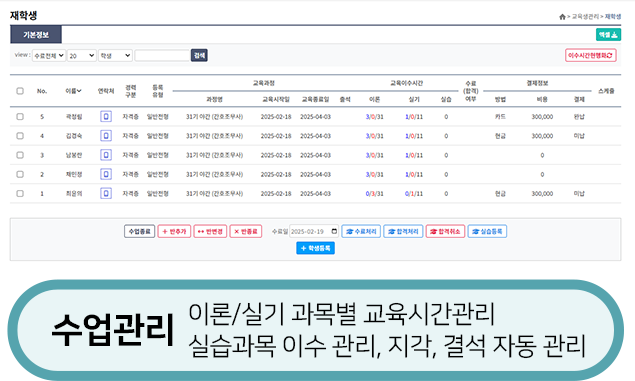Check the row No. 3 checkbox
Viewport: 635px width, 381px height.
20,155
